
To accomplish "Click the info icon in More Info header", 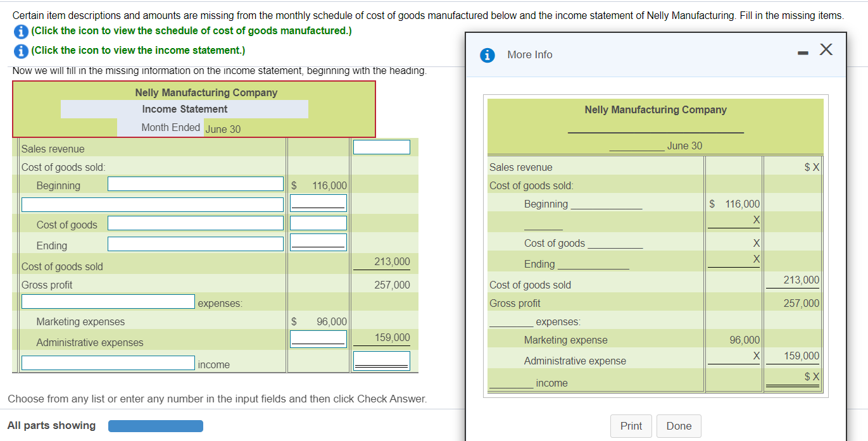I will tap(487, 55).
